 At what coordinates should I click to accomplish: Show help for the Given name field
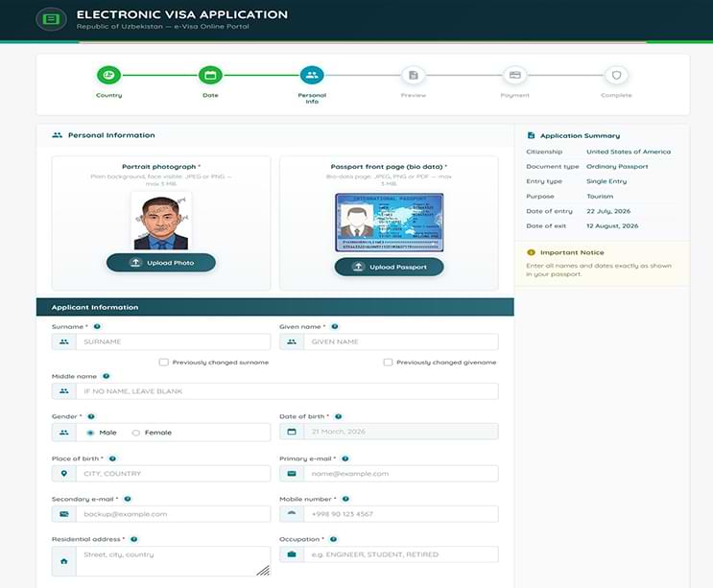coord(335,326)
